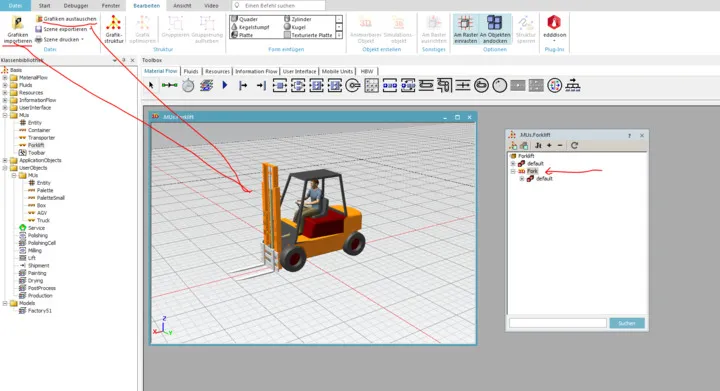Image resolution: width=720 pixels, height=391 pixels.
Task: Select the User Interface toolbox tab
Action: point(299,71)
